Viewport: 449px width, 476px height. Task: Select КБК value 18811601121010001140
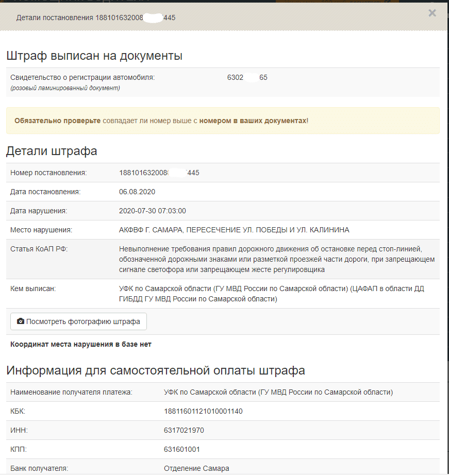coord(203,411)
